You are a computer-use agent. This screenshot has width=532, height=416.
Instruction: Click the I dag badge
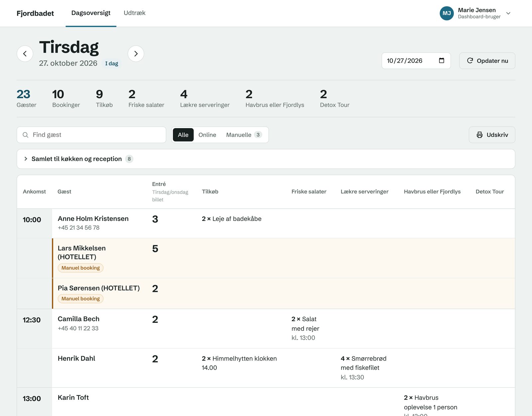click(x=112, y=63)
